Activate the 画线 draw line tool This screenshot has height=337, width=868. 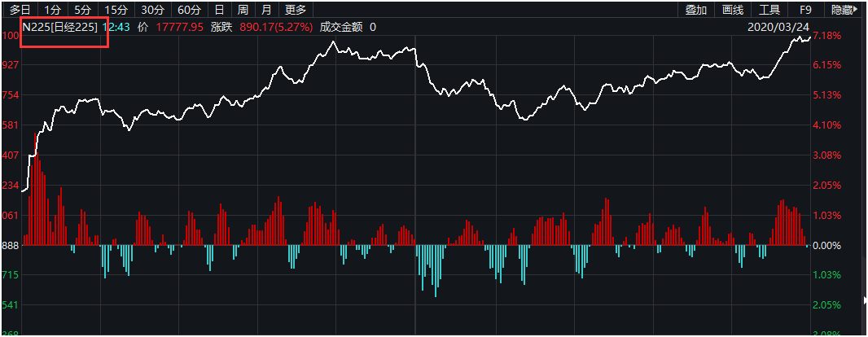(x=733, y=10)
